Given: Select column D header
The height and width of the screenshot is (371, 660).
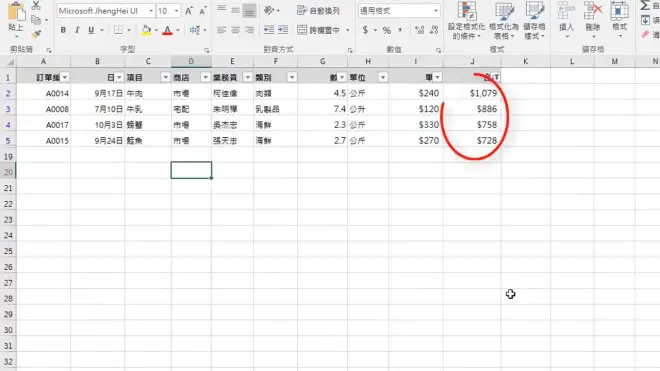Looking at the screenshot, I should (x=192, y=61).
